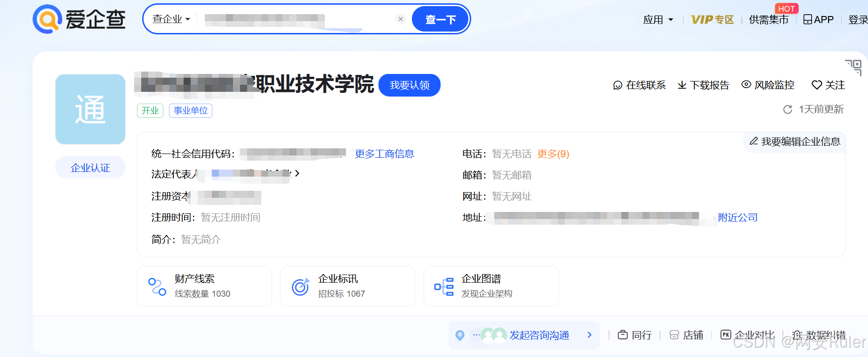The width and height of the screenshot is (868, 357).
Task: Focus the company search input field
Action: click(x=297, y=19)
